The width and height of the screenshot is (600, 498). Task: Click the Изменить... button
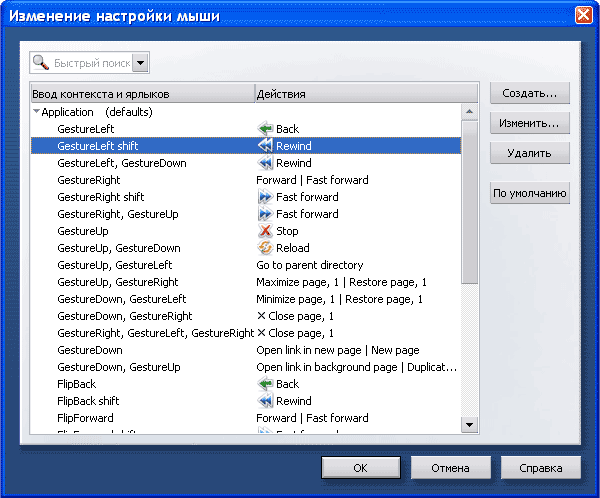[x=530, y=123]
